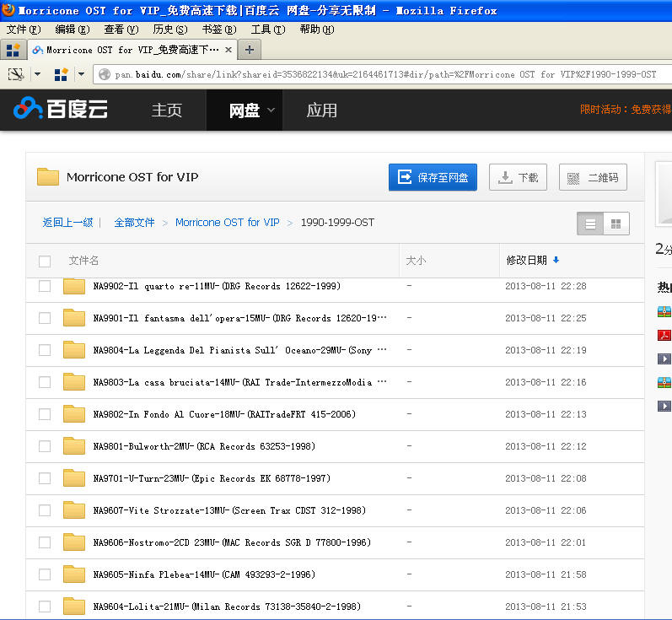Screen dimensions: 672x620
Task: Open a new tab with plus button
Action: [250, 50]
